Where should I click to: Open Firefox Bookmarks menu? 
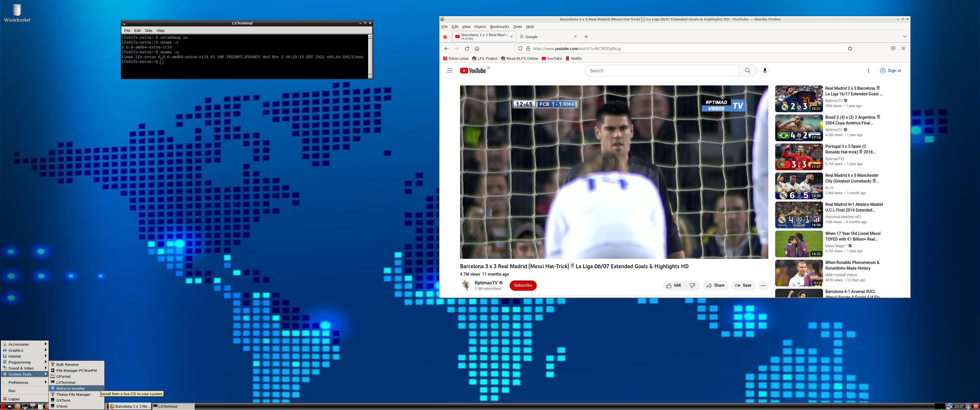[499, 27]
